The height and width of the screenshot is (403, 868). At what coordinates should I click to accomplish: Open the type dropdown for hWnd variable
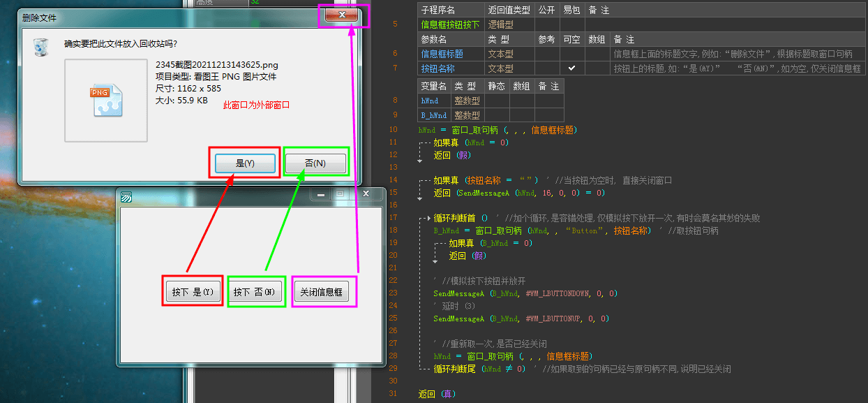(466, 100)
